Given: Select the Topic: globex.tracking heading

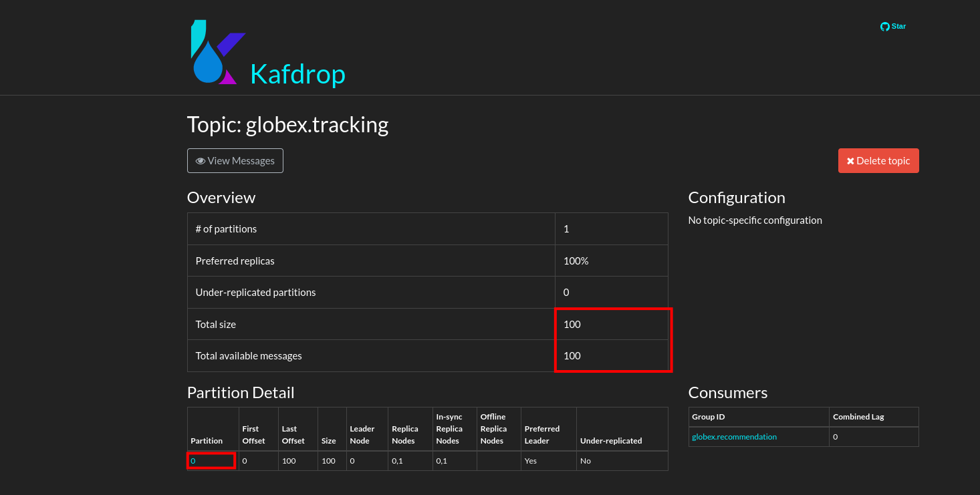Looking at the screenshot, I should pyautogui.click(x=287, y=125).
